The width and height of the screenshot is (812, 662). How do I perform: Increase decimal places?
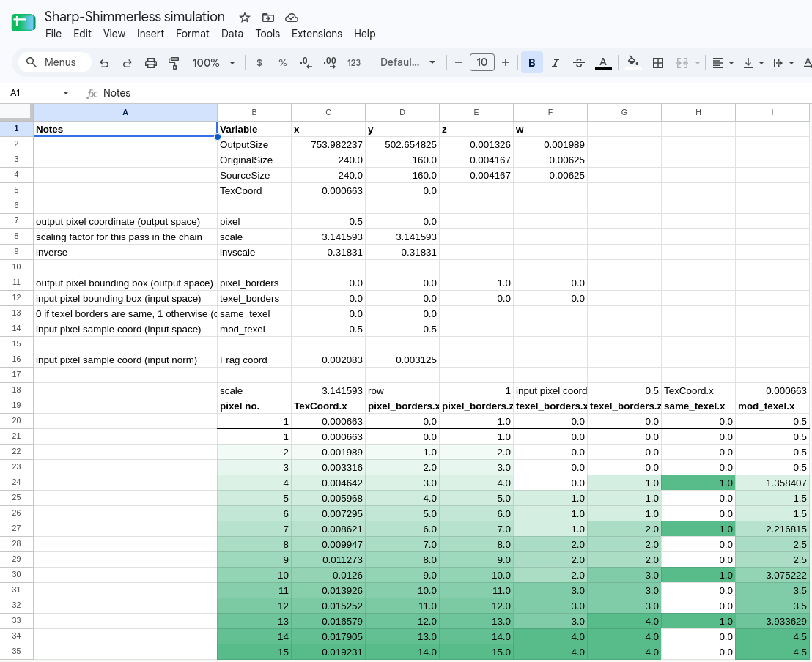coord(330,63)
